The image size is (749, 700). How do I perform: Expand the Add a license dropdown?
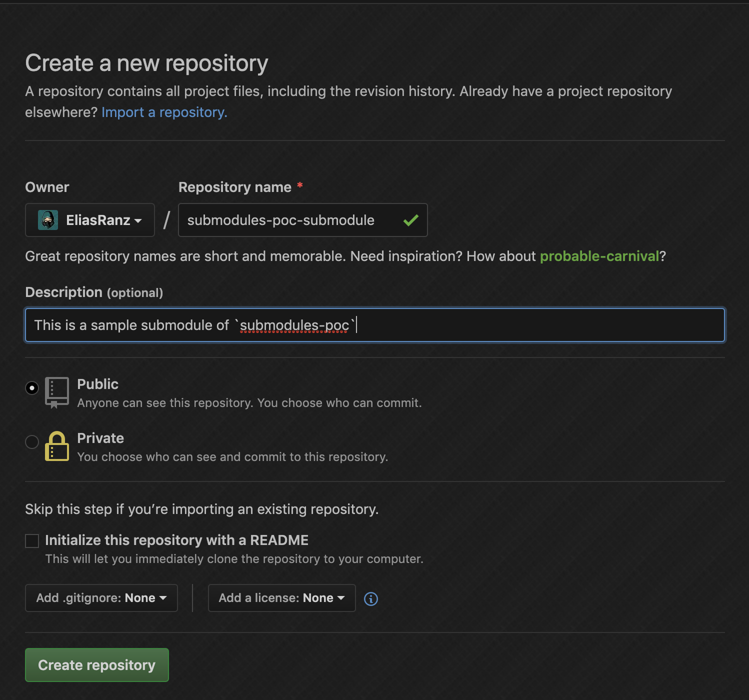point(282,598)
